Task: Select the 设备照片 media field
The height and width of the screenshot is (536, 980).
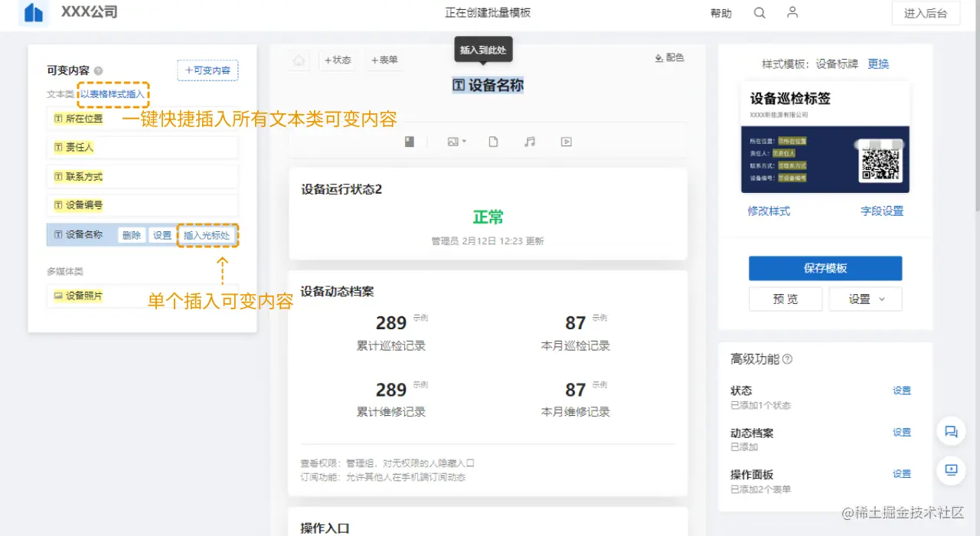Action: pos(142,296)
